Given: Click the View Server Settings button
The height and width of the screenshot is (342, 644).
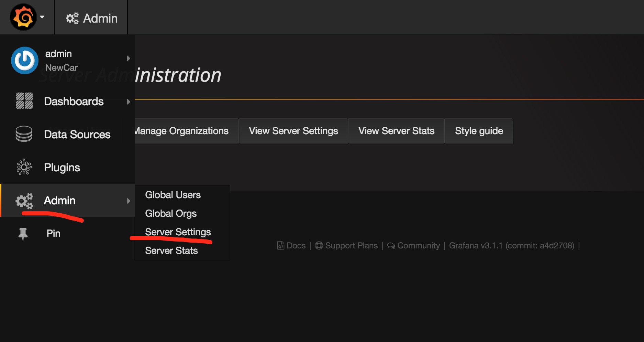Looking at the screenshot, I should pyautogui.click(x=293, y=131).
